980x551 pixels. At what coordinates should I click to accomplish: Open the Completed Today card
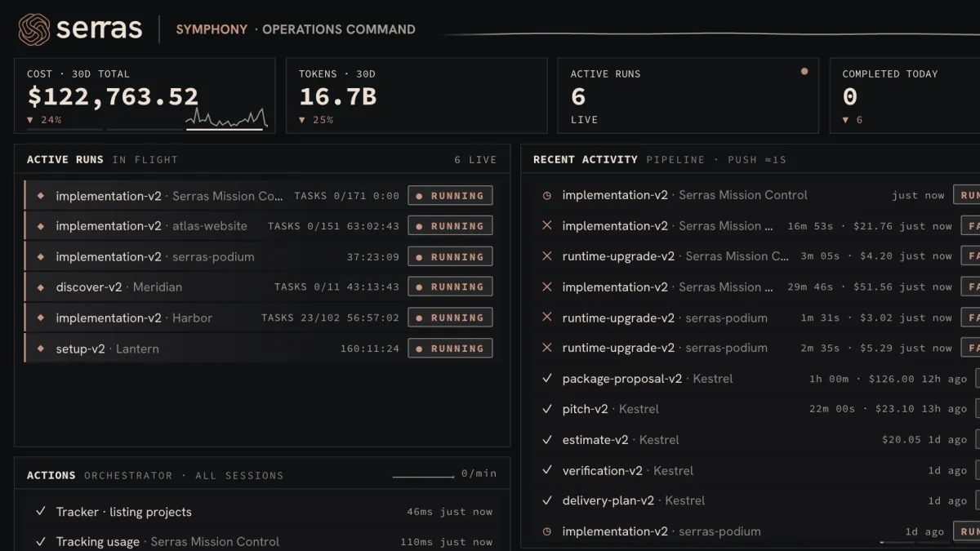tap(905, 96)
